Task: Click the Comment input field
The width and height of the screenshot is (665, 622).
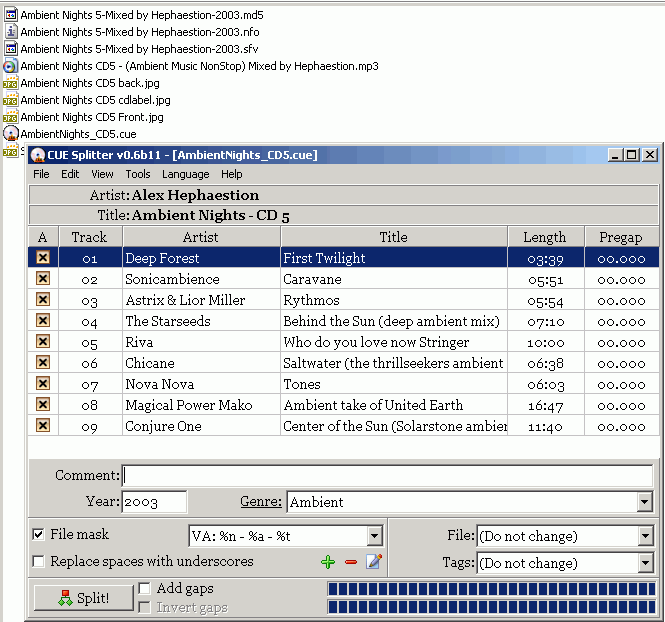Action: pyautogui.click(x=387, y=475)
